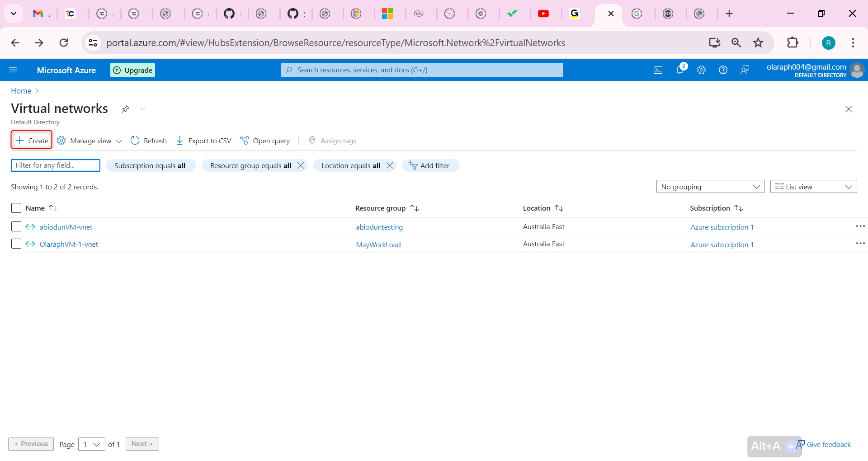Open the List view dropdown
Image resolution: width=868 pixels, height=461 pixels.
pyautogui.click(x=813, y=187)
